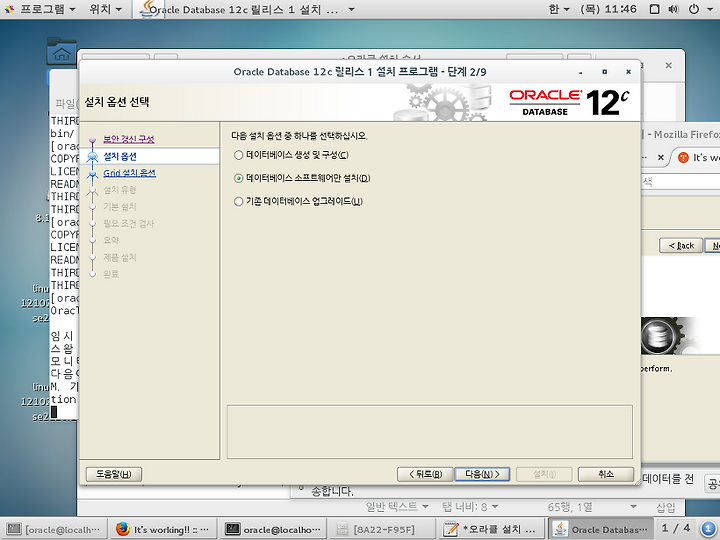Click the text editor notepad icon in taskbar

[450, 529]
